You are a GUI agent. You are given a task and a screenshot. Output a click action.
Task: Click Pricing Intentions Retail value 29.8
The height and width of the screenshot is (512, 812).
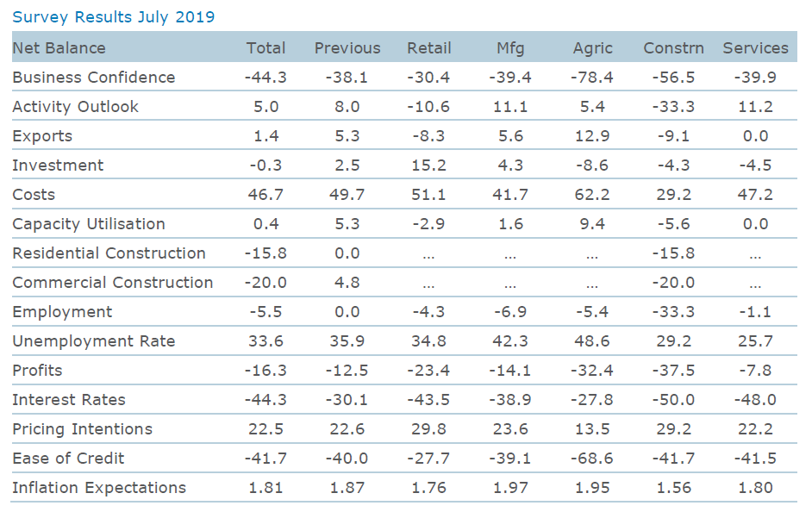pyautogui.click(x=429, y=429)
